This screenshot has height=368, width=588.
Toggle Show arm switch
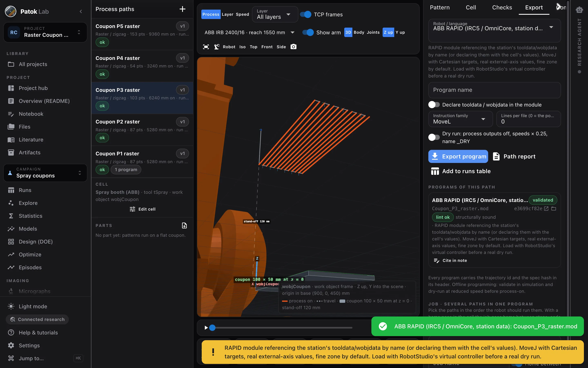pos(308,32)
